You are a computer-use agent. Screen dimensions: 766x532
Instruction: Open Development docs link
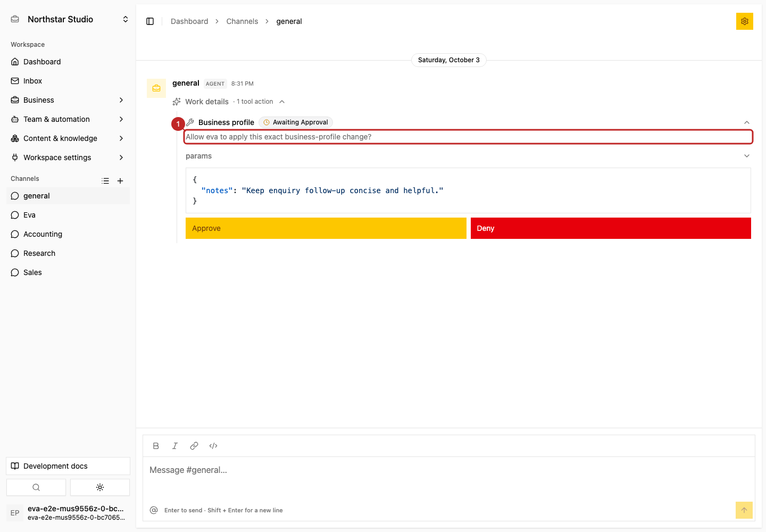click(x=68, y=466)
